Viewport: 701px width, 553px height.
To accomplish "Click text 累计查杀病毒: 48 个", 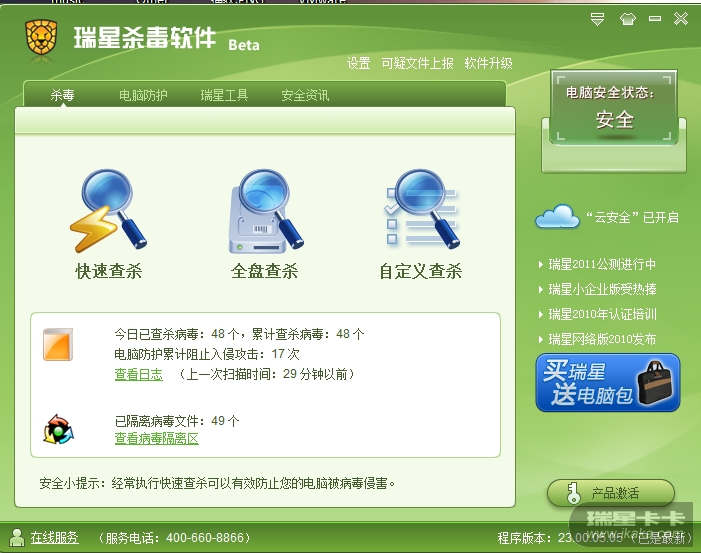I will (x=308, y=334).
